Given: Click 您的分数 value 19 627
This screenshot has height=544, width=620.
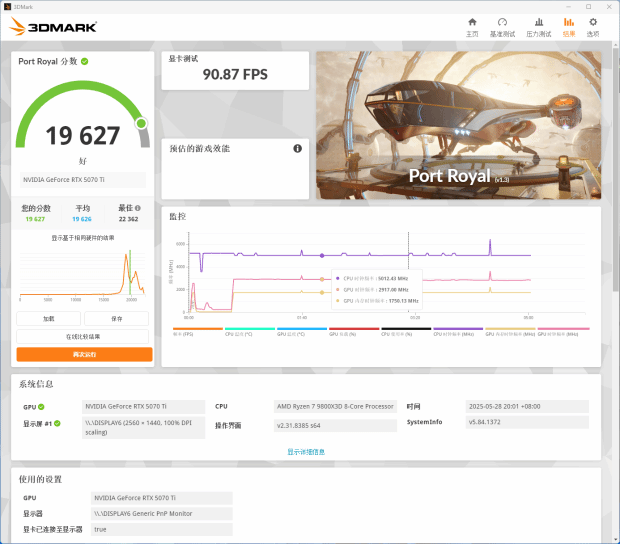Looking at the screenshot, I should [x=35, y=219].
